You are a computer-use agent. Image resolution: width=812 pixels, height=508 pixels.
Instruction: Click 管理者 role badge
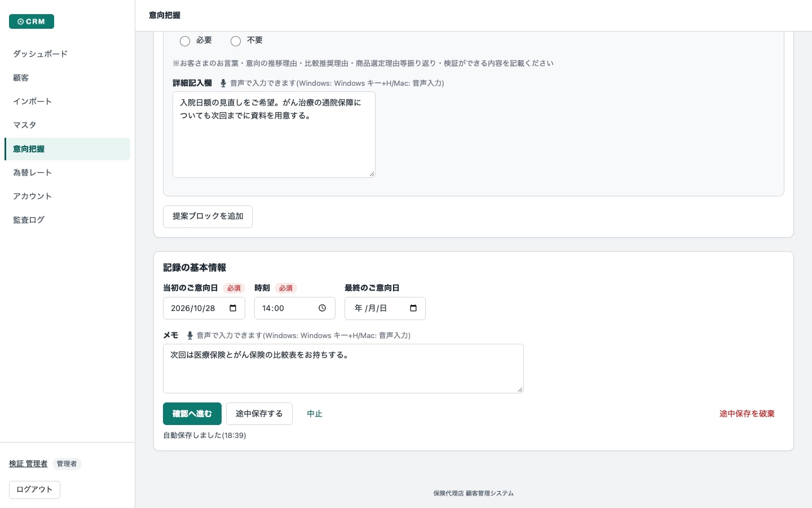(x=67, y=464)
